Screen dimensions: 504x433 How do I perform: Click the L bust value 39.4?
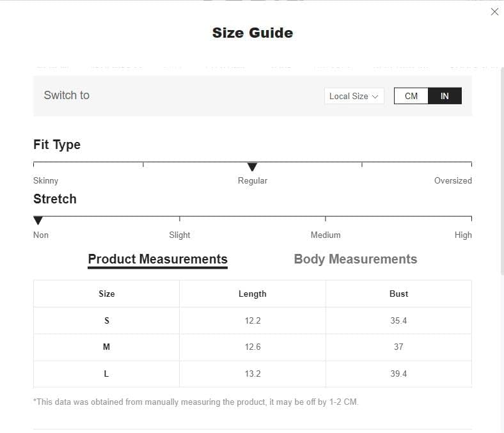(x=398, y=374)
